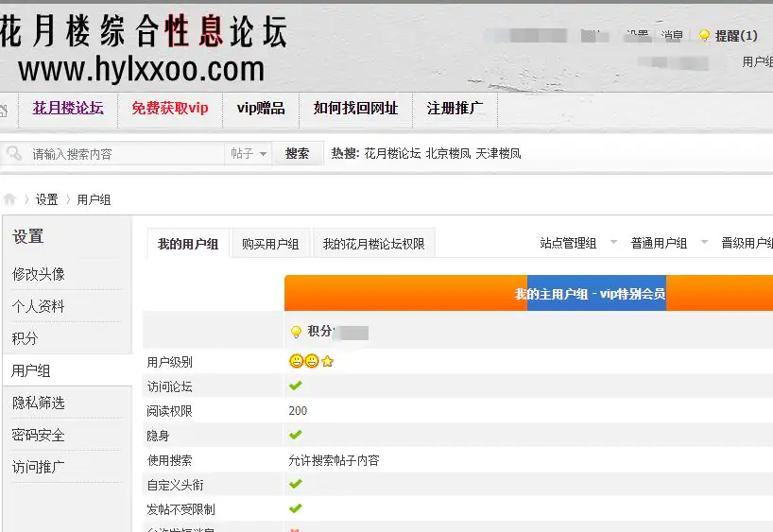The height and width of the screenshot is (532, 773).
Task: Switch to the 购买用户组 tab
Action: click(x=270, y=244)
